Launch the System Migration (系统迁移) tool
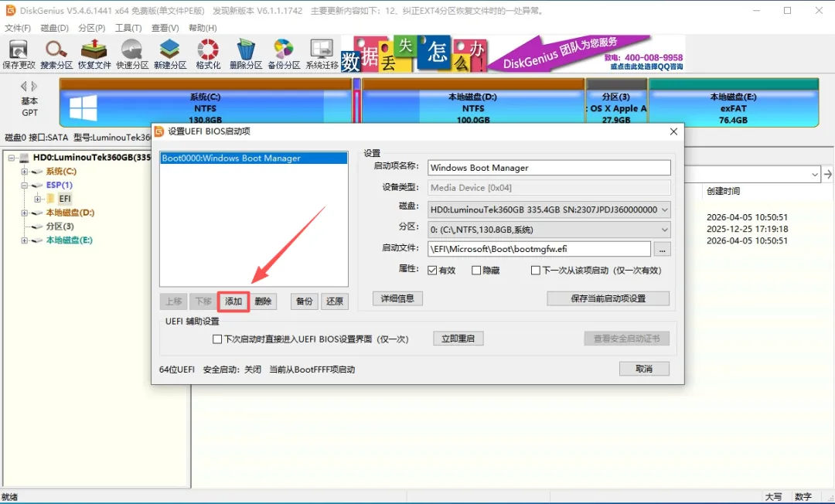 click(322, 54)
